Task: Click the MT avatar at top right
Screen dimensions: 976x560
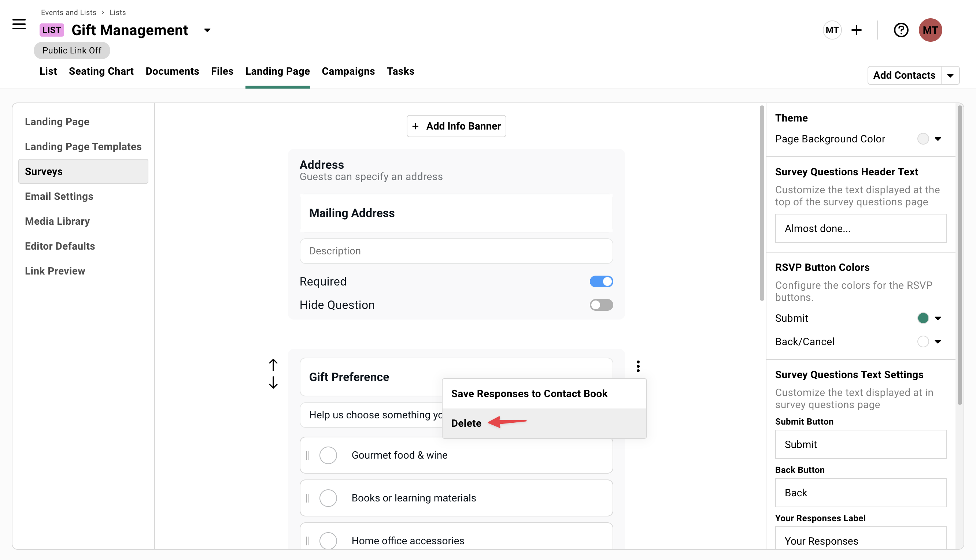Action: tap(930, 30)
